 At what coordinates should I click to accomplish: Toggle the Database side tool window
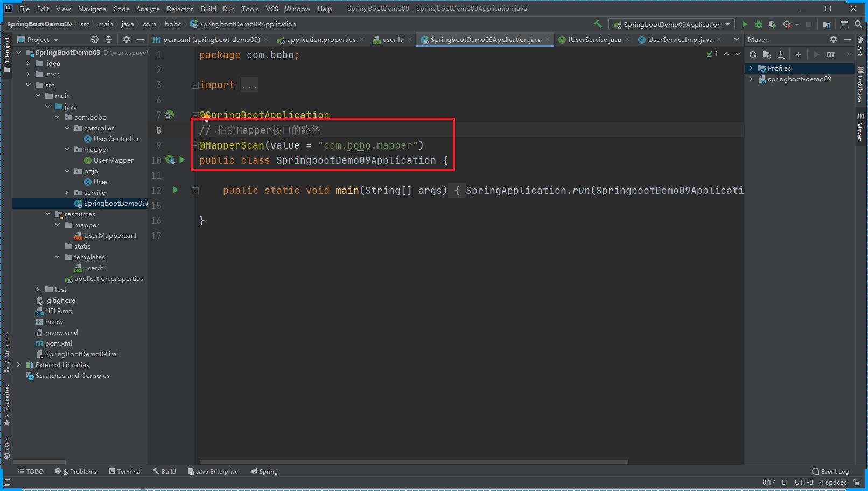[x=860, y=85]
